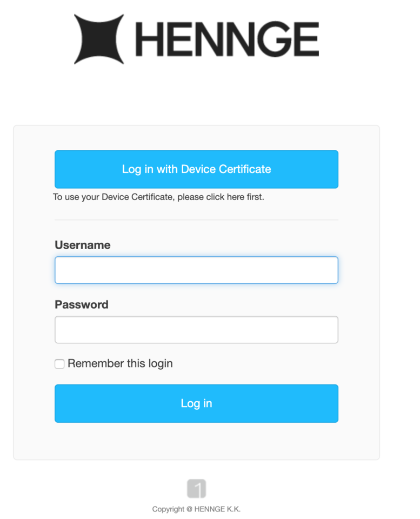The image size is (420, 519).
Task: Click the HENNGE wordmark text in header
Action: [226, 39]
